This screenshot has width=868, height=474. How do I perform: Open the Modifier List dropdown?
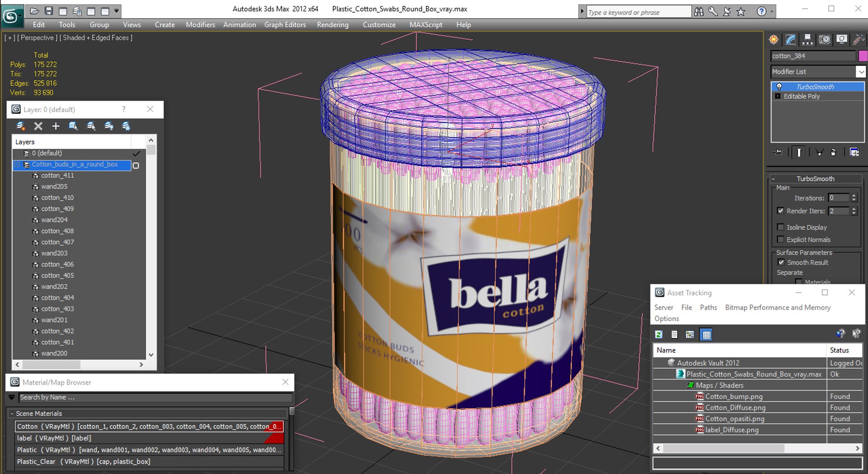pos(861,72)
